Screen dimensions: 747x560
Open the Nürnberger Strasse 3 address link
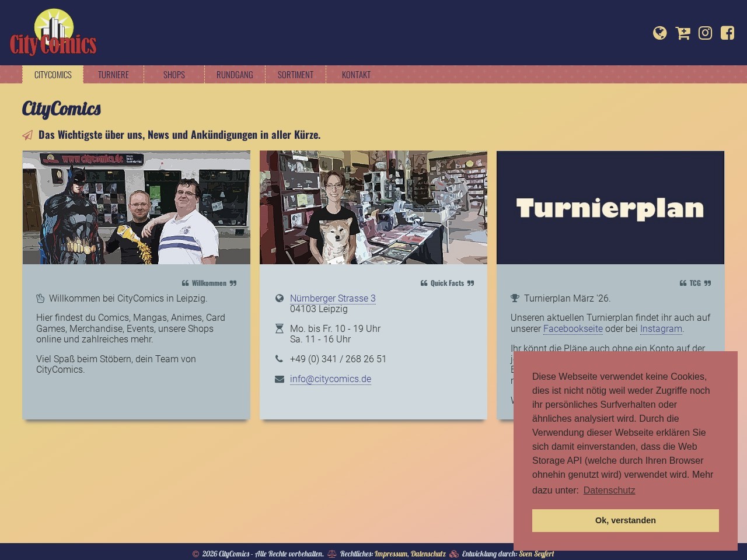coord(333,298)
